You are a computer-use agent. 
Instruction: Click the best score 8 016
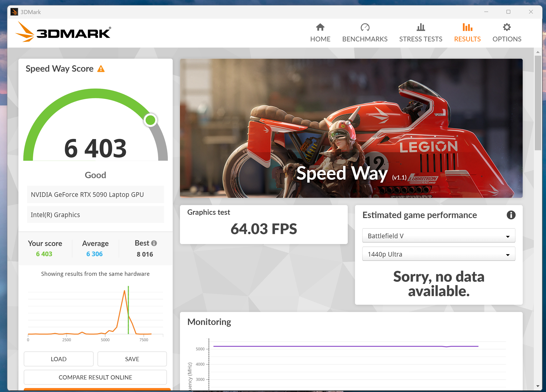(x=145, y=254)
